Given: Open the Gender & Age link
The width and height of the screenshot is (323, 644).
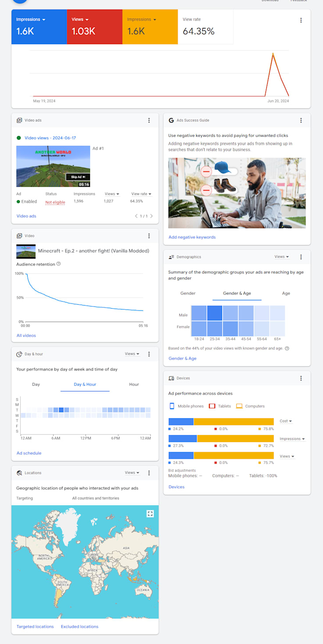Looking at the screenshot, I should tap(183, 358).
